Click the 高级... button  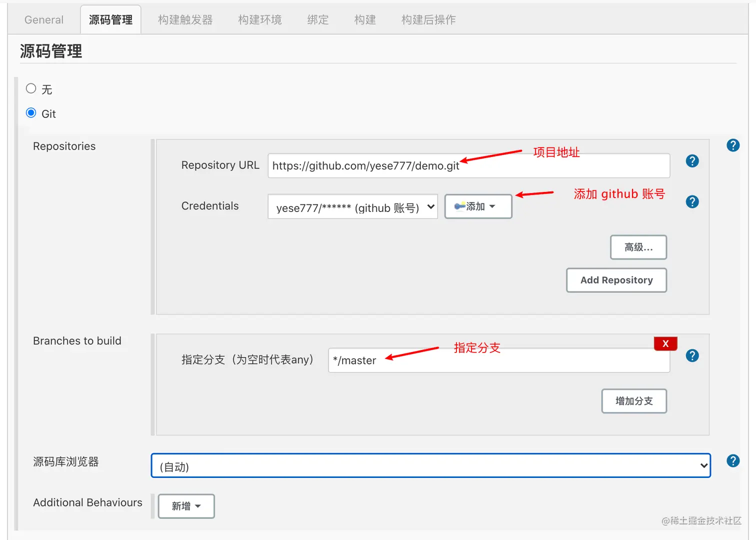pyautogui.click(x=638, y=247)
